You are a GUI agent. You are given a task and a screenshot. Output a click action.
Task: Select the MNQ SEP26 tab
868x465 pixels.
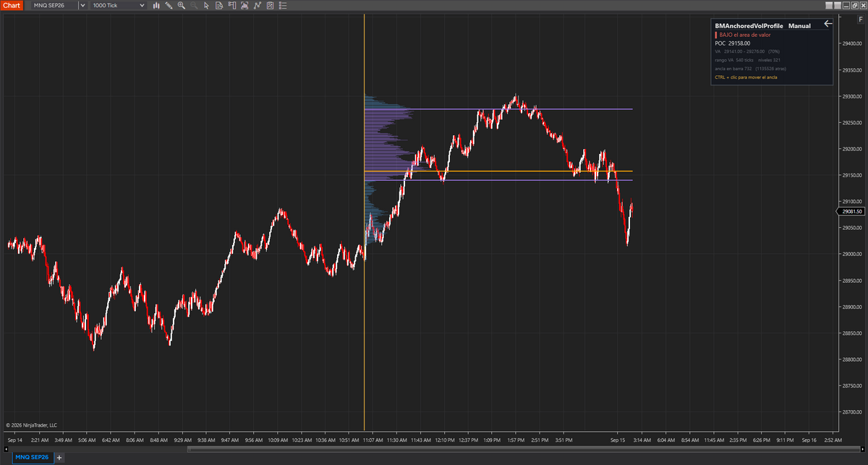coord(33,458)
